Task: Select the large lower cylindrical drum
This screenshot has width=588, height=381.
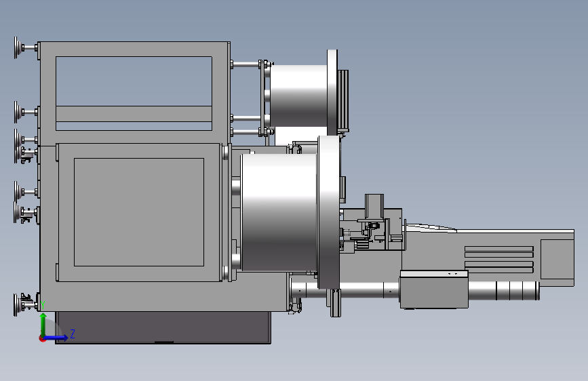Action: point(279,212)
